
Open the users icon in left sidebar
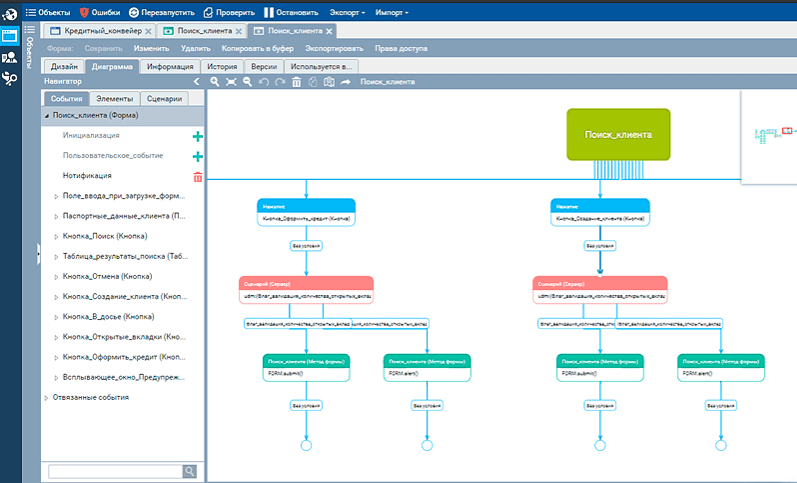pos(10,57)
